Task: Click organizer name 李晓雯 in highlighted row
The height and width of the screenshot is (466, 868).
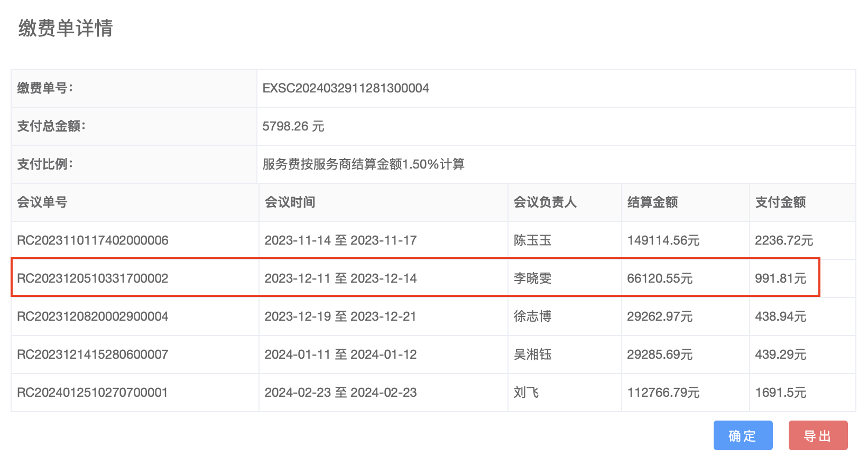Action: pyautogui.click(x=532, y=278)
